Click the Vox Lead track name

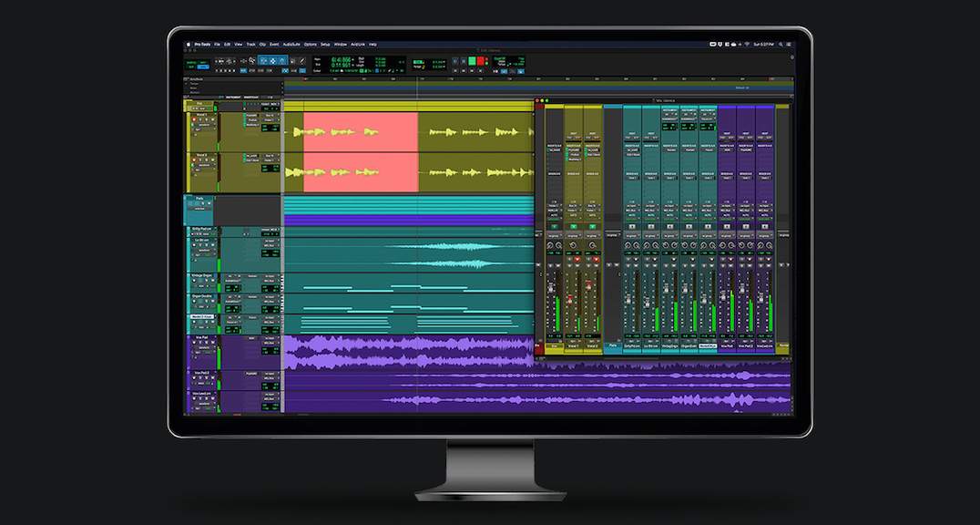coord(199,393)
